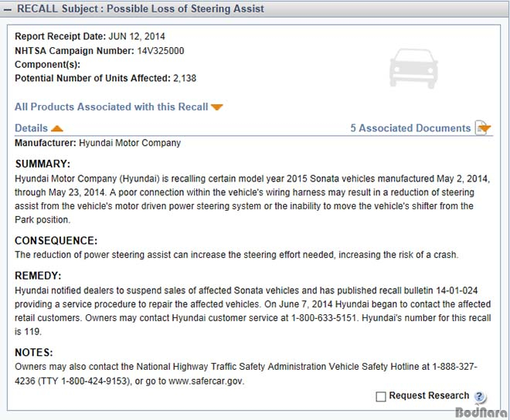Expand All Products Associated with this Recall arrow
Screen dimensions: 510x420
pos(216,107)
